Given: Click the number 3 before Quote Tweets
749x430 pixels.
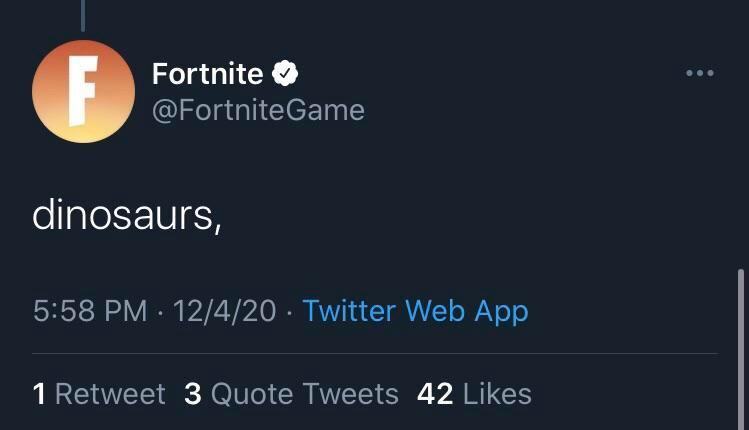Looking at the screenshot, I should (x=193, y=394).
